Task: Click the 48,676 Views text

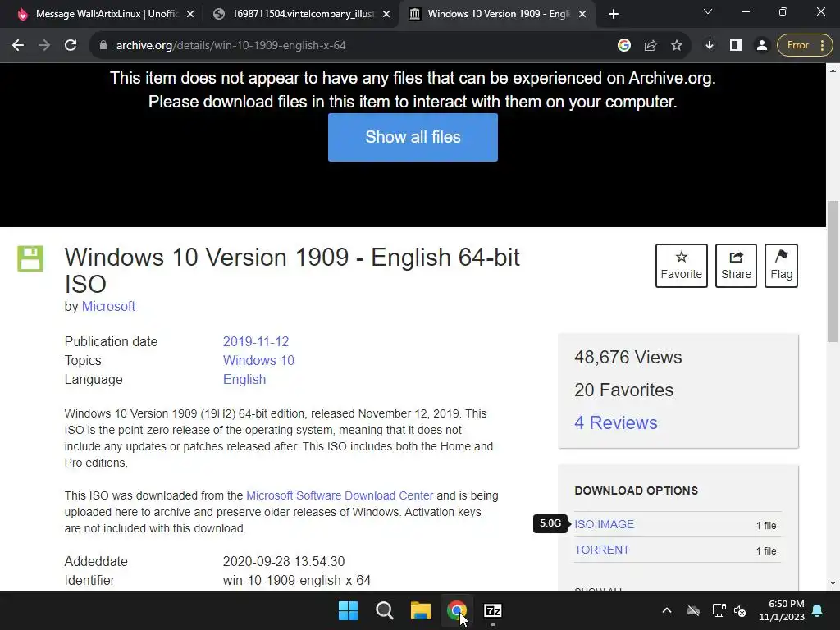Action: point(628,358)
